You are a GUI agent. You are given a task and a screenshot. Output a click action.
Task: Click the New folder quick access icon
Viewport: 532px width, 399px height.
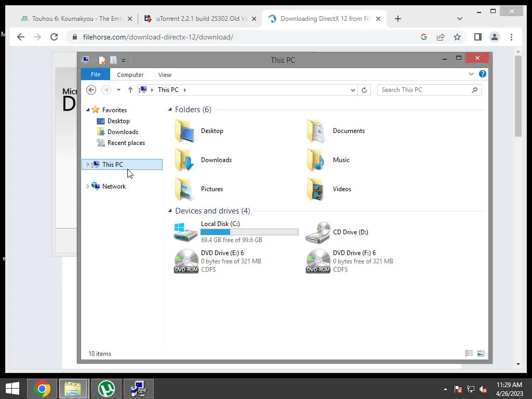pyautogui.click(x=113, y=60)
